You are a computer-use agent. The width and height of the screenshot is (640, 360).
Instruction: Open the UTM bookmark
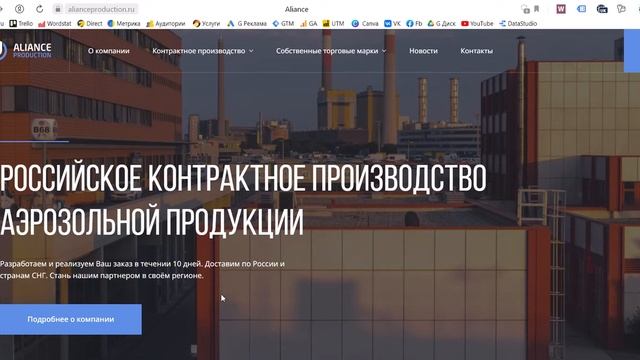(333, 24)
